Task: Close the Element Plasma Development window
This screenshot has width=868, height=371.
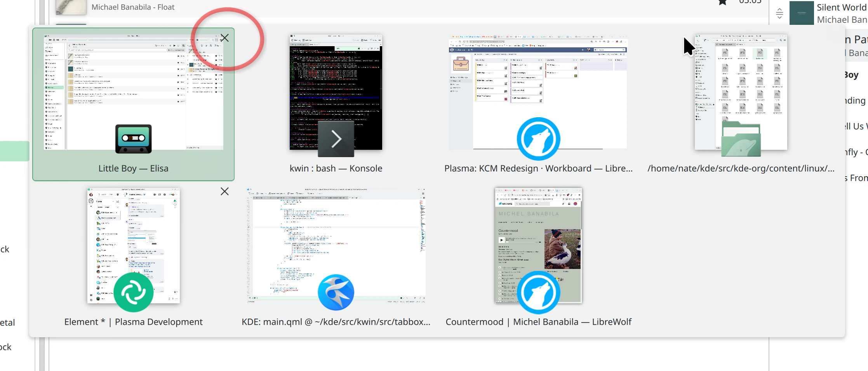Action: 224,191
